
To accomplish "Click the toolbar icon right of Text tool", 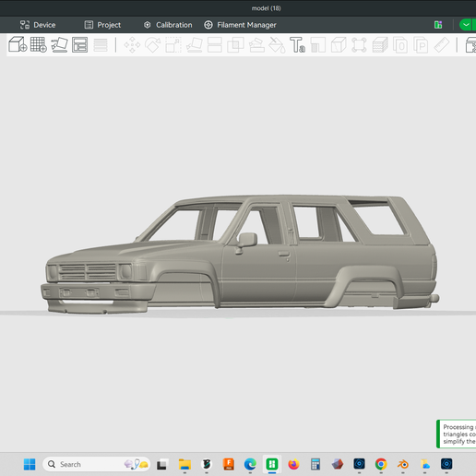I will (318, 45).
